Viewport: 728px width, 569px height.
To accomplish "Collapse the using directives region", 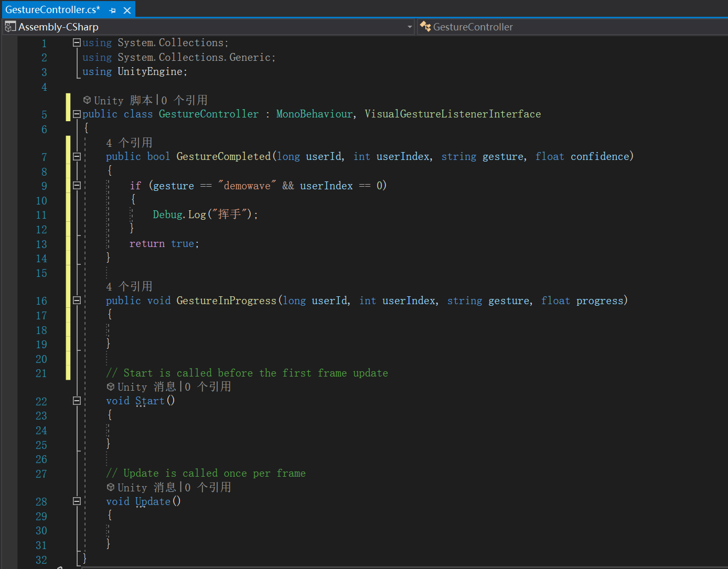I will point(76,42).
